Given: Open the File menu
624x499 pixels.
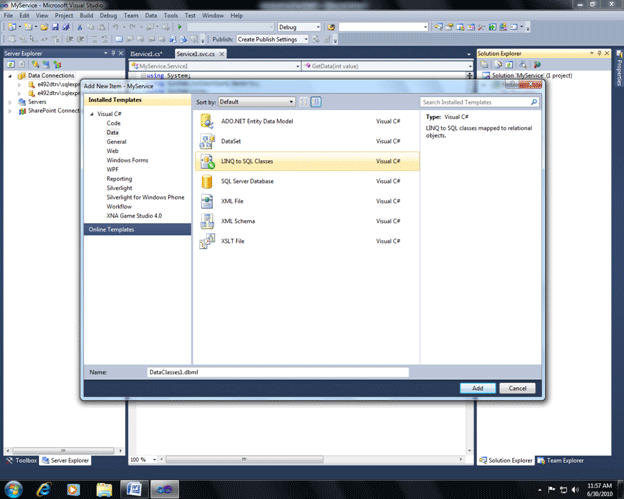Looking at the screenshot, I should pos(8,16).
